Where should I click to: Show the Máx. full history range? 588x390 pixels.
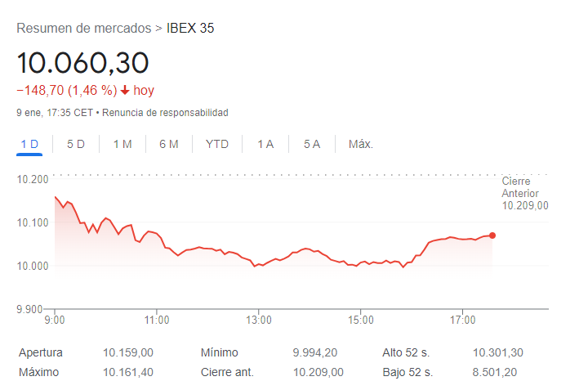361,145
